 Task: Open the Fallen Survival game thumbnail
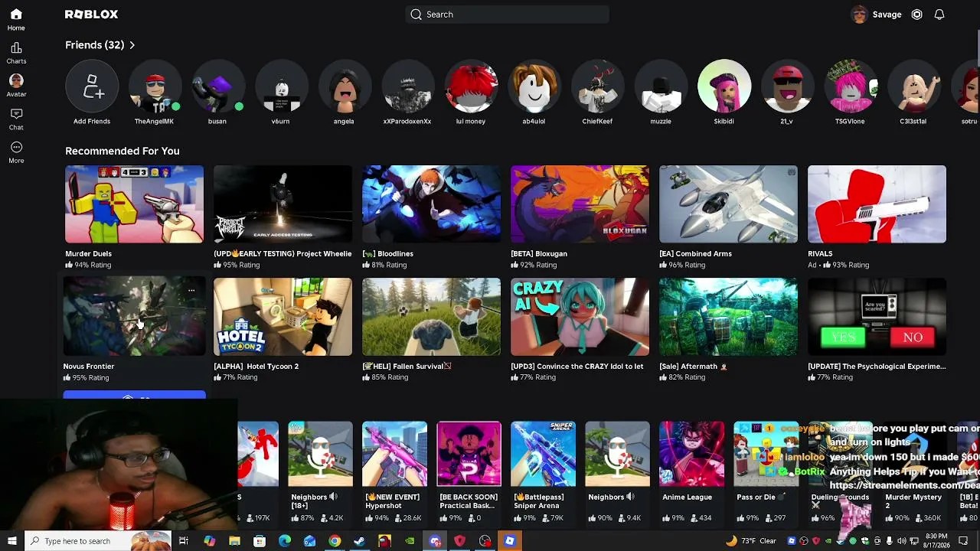pos(431,317)
